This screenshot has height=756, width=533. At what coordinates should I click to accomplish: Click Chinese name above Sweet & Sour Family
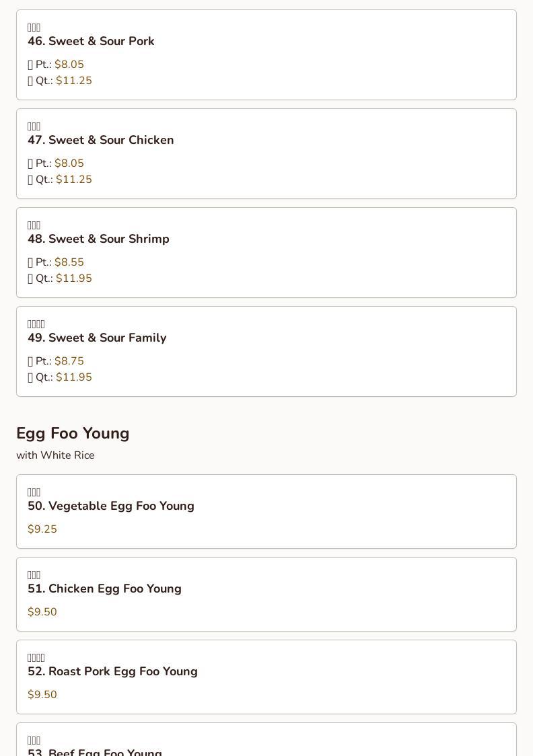tap(36, 324)
